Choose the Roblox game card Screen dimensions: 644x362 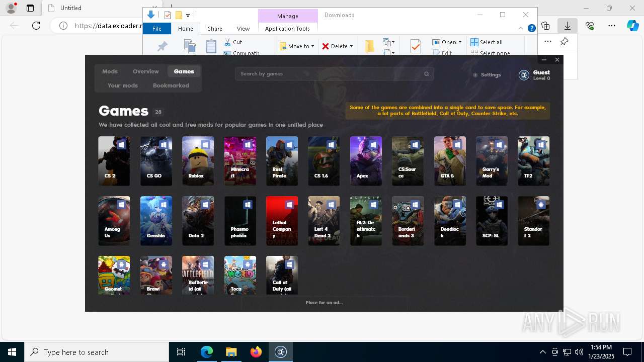[x=198, y=161]
